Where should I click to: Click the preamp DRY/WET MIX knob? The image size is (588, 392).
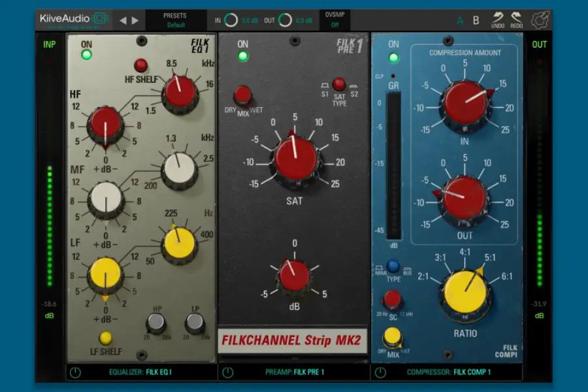click(242, 95)
